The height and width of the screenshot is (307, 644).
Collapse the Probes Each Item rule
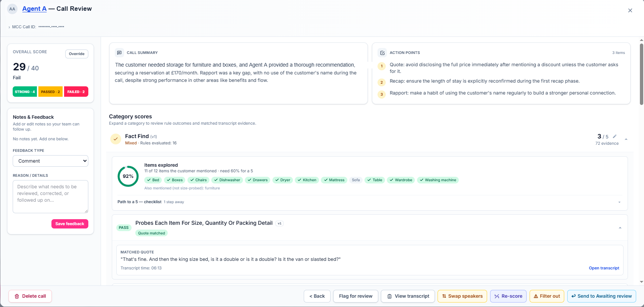pos(620,228)
